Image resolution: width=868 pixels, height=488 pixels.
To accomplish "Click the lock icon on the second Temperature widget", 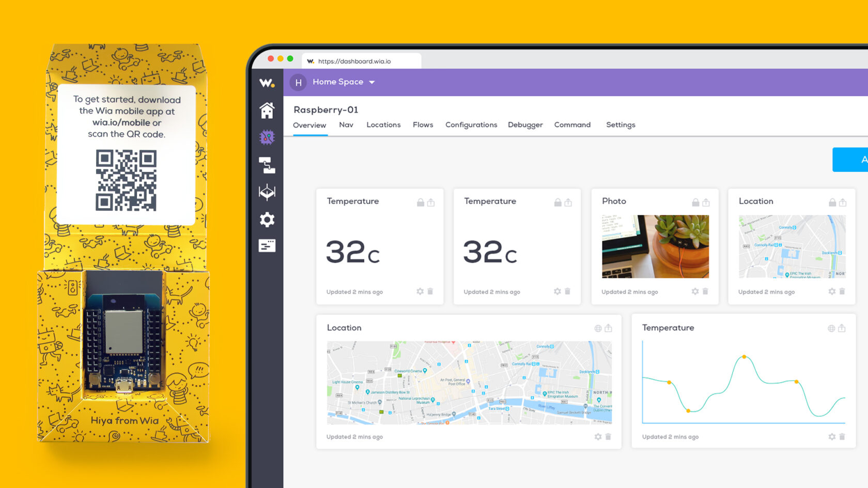I will coord(558,202).
